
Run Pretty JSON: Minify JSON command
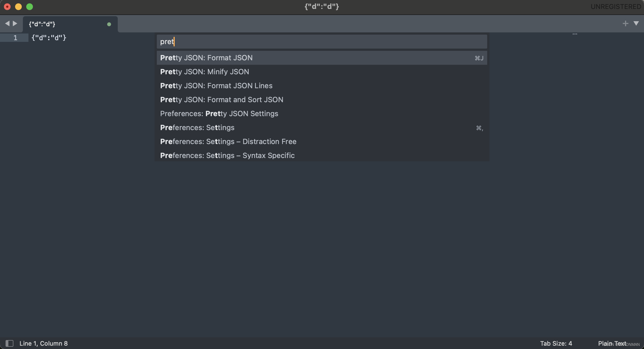coord(322,72)
